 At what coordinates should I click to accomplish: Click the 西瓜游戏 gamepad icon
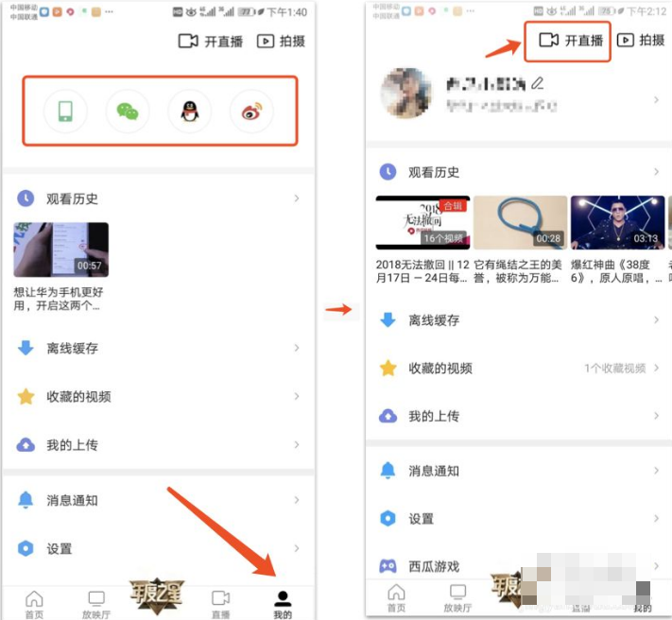(x=388, y=566)
